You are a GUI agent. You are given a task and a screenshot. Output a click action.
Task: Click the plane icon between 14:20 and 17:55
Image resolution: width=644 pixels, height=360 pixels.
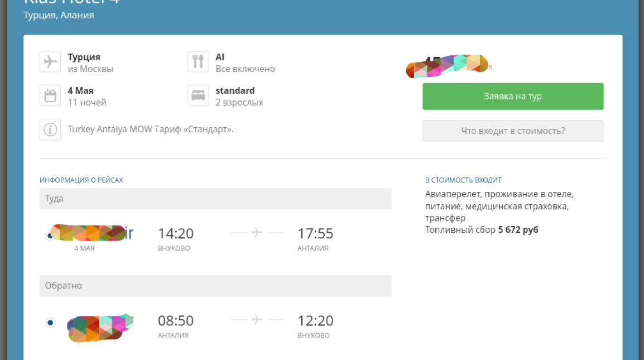point(257,233)
